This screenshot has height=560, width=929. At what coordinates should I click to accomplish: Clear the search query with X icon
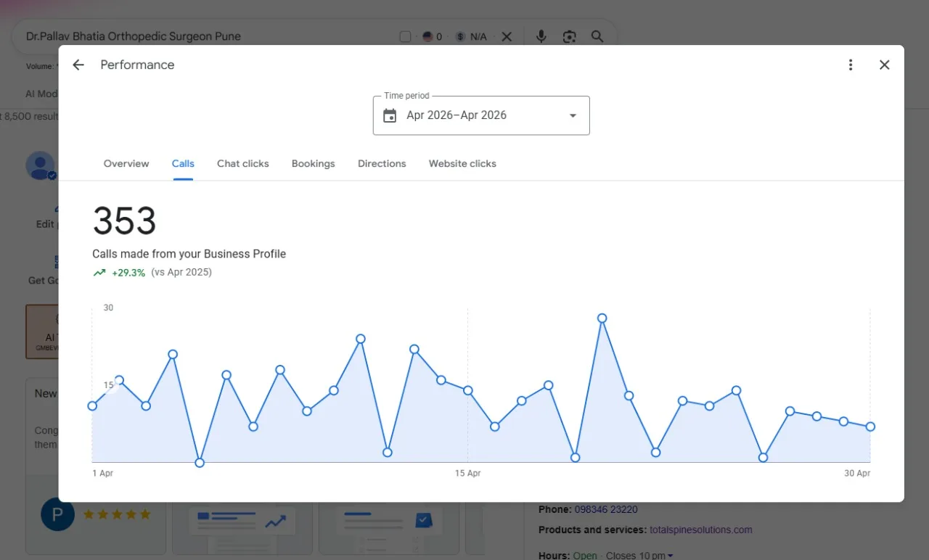point(507,36)
